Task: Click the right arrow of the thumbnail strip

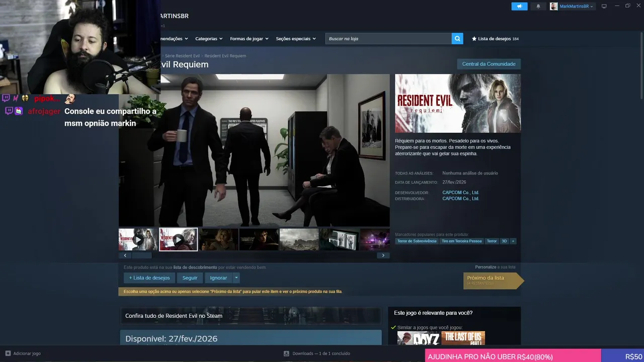Action: (383, 255)
